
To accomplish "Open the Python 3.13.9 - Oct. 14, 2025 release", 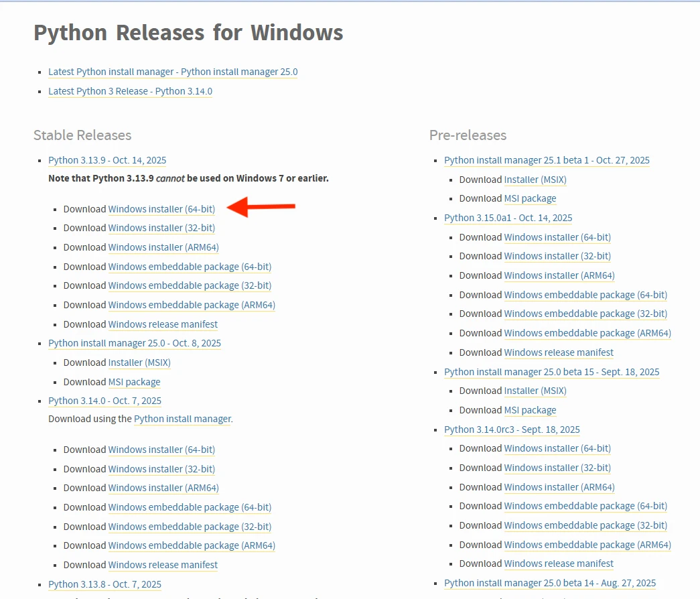I will tap(107, 160).
